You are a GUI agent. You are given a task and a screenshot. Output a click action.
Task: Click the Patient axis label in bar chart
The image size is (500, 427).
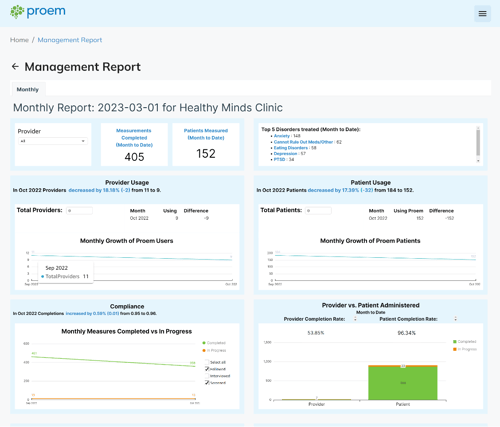[403, 404]
